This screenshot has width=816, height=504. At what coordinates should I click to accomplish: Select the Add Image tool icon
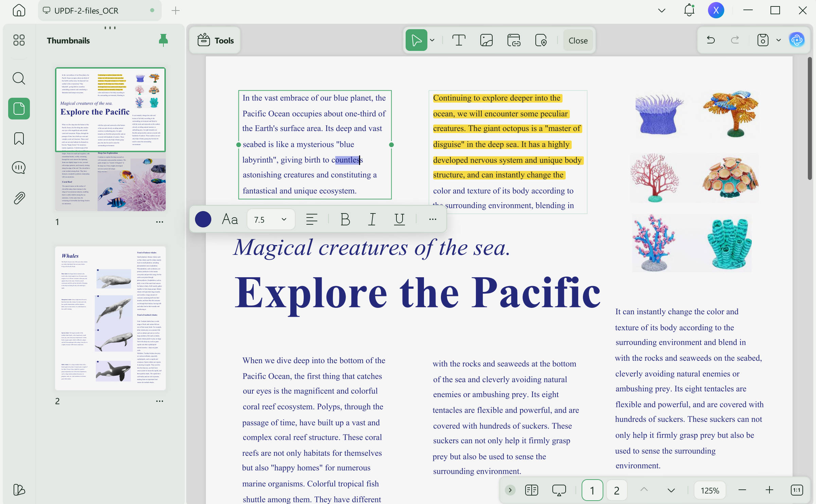click(x=486, y=40)
